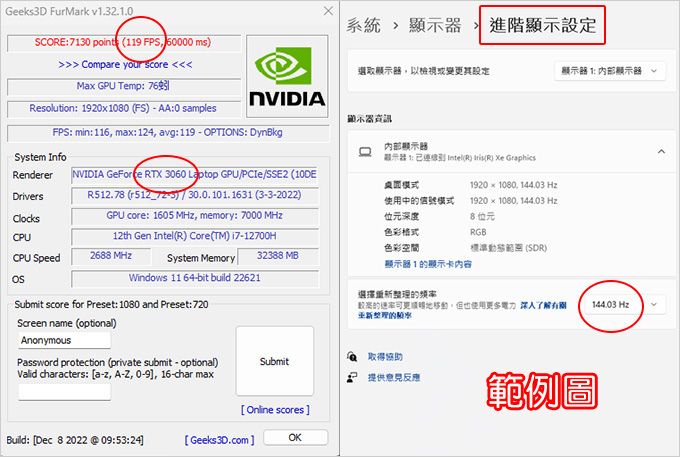Open display 1 adapter properties link
Viewport: 680px width, 457px height.
[428, 264]
